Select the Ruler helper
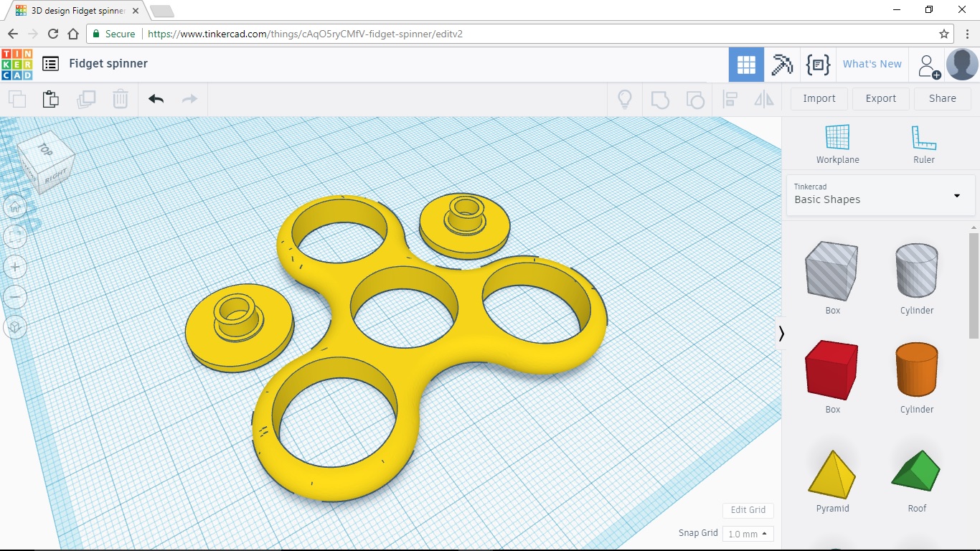This screenshot has width=980, height=551. point(923,142)
